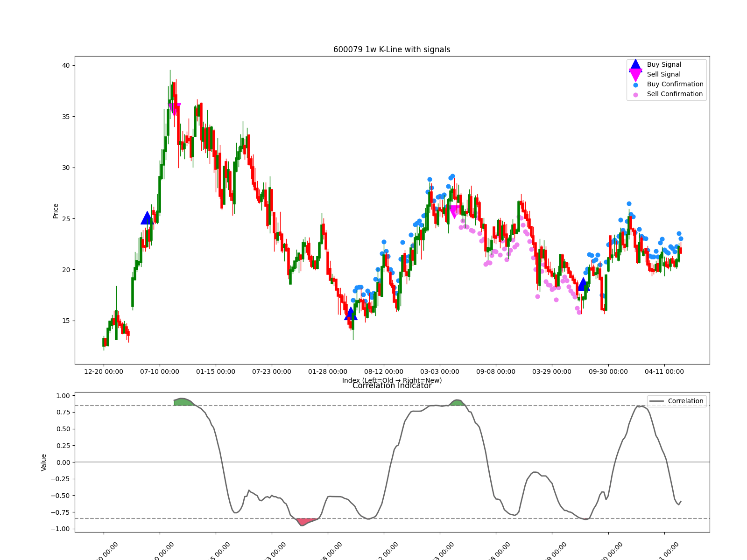The width and height of the screenshot is (747, 560).
Task: Click the first green shaded correlation peak
Action: [183, 402]
